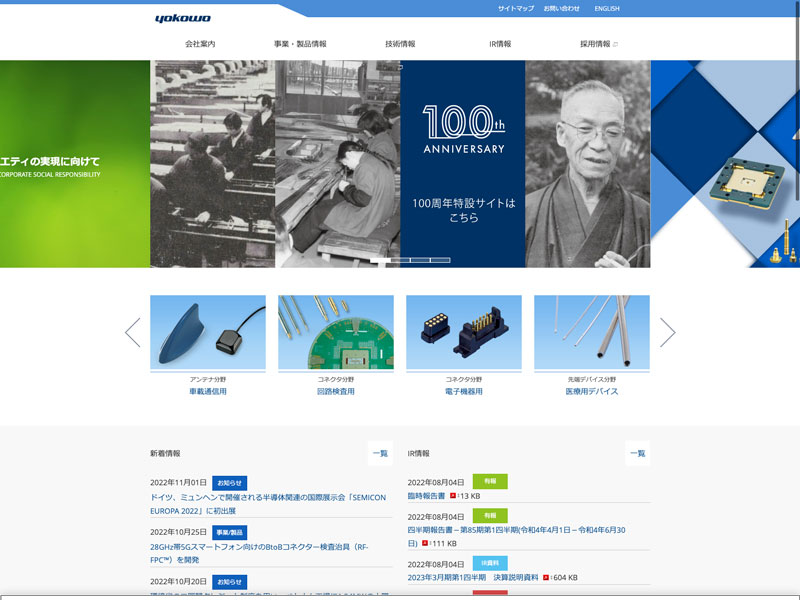
Task: Select the first slide indicator in hero banner
Action: [380, 260]
